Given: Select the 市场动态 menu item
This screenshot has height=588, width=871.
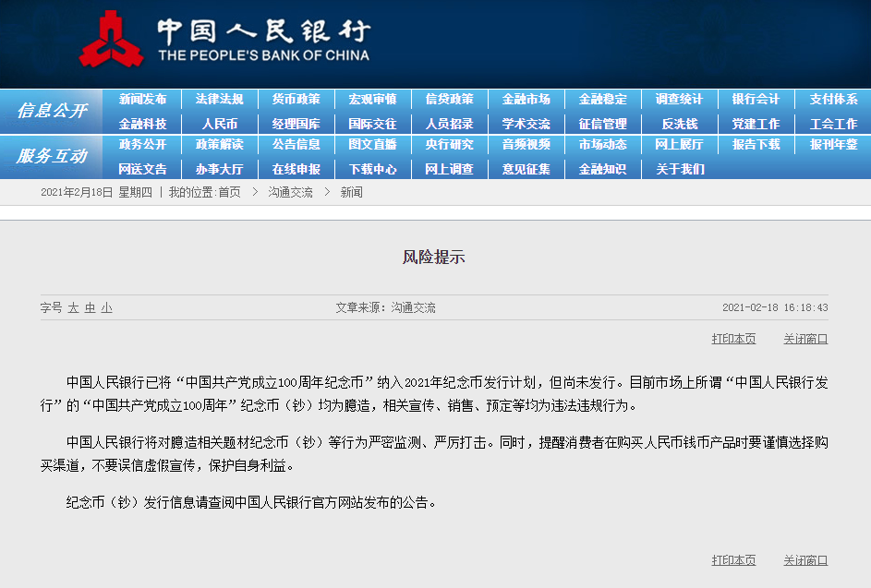Looking at the screenshot, I should point(602,144).
